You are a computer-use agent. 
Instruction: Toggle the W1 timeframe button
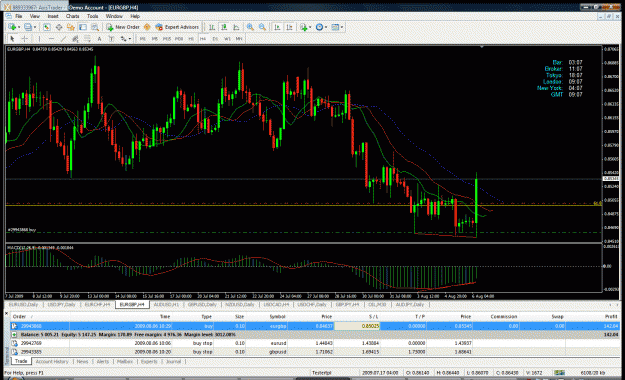tap(227, 39)
